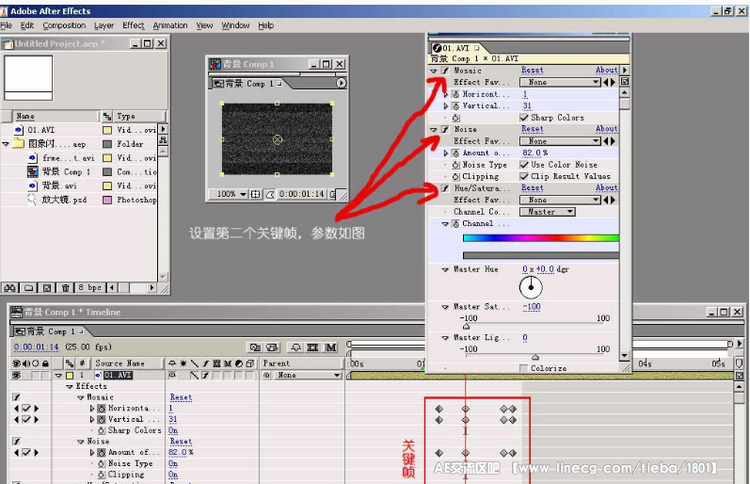The height and width of the screenshot is (484, 750).
Task: Toggle video eye for 01.AVI layer
Action: [x=16, y=375]
